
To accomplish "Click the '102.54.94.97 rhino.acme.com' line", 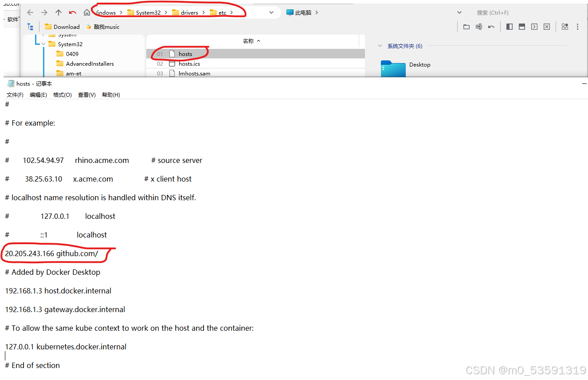I will [x=104, y=160].
